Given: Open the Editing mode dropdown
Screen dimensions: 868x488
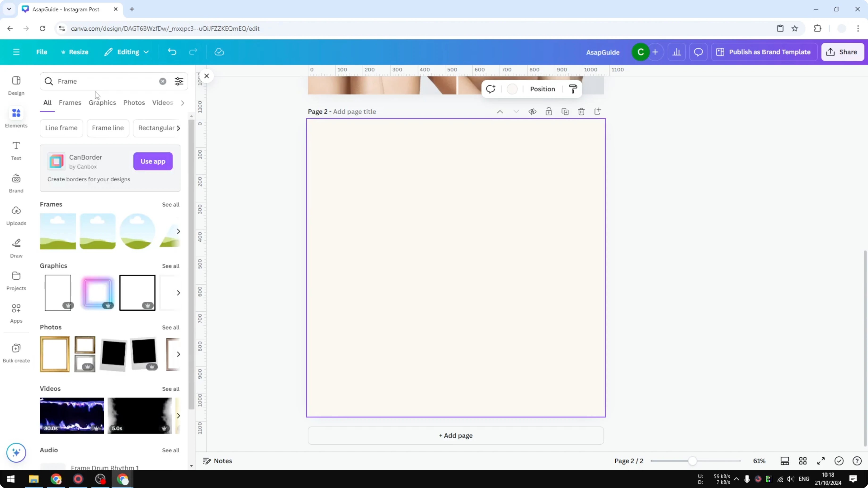Looking at the screenshot, I should 127,52.
